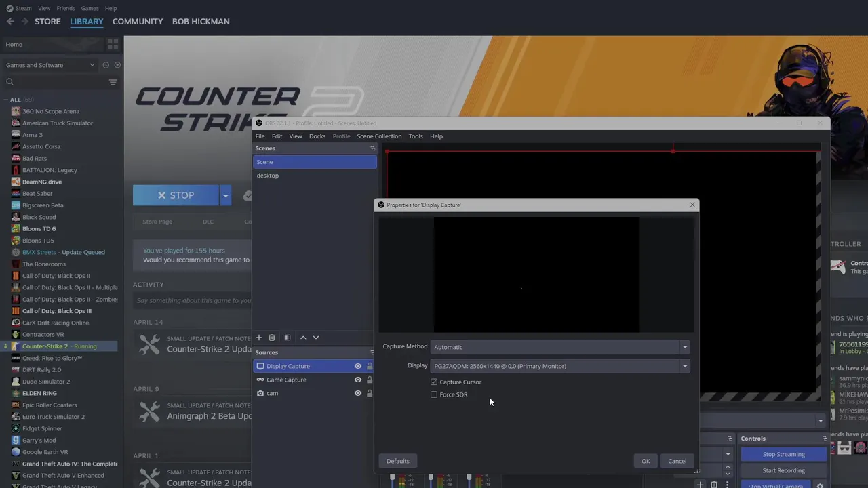Click the recent activity clock icon
This screenshot has width=868, height=488.
coord(106,65)
